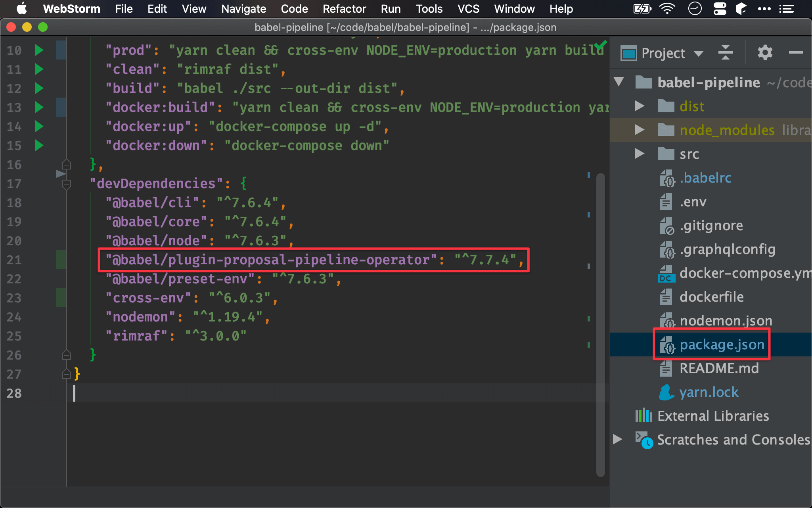Screen dimensions: 812x508
Task: Open Control Center toggles icon
Action: pyautogui.click(x=720, y=8)
